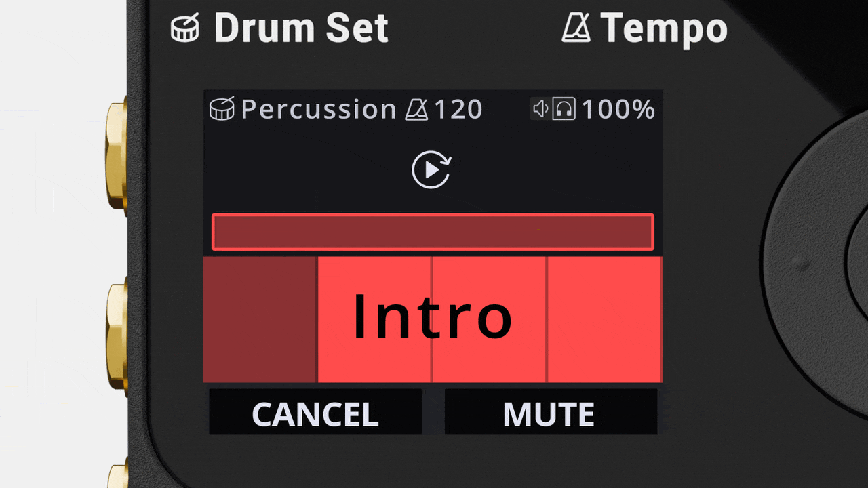
Task: Select the dark red first beat block
Action: 260,319
